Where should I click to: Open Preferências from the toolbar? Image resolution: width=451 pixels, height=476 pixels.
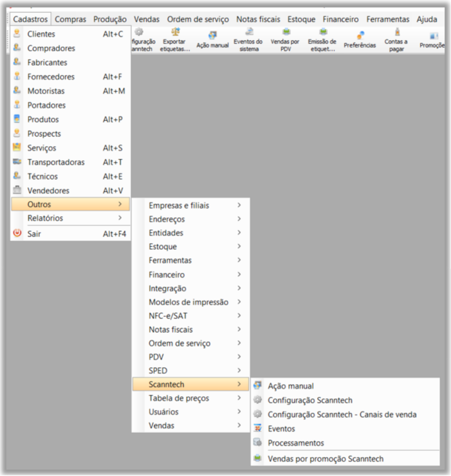pyautogui.click(x=361, y=41)
